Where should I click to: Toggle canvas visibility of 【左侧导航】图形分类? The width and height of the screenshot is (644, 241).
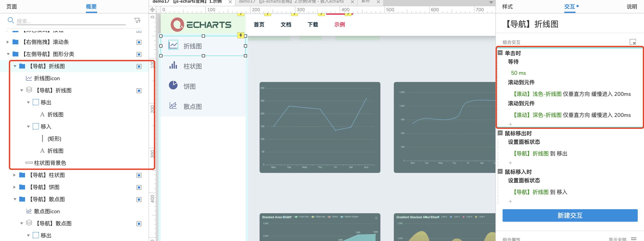click(x=139, y=54)
